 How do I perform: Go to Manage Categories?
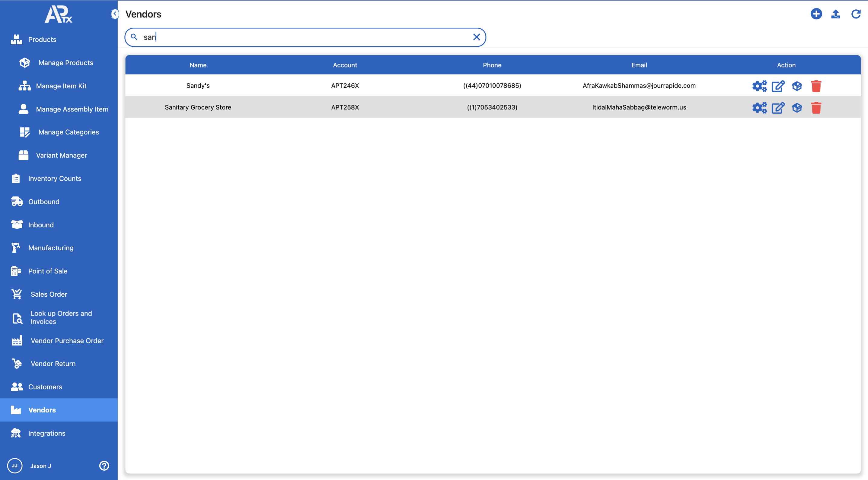tap(69, 132)
